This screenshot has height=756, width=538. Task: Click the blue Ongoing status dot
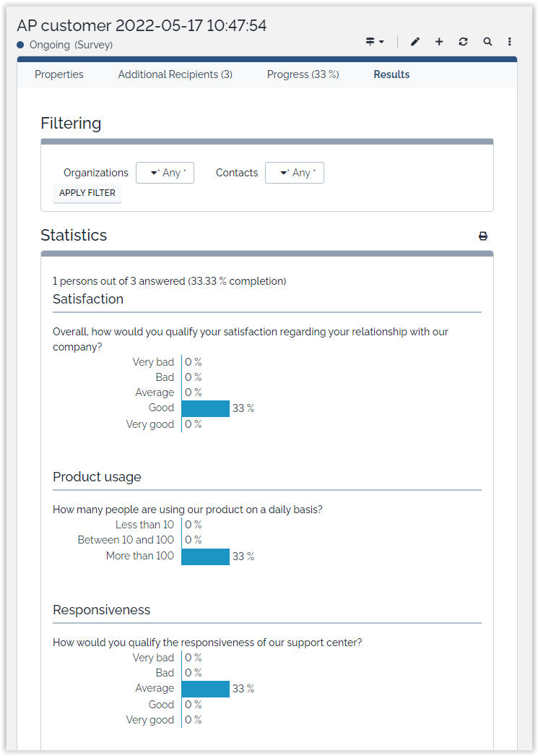click(x=21, y=45)
